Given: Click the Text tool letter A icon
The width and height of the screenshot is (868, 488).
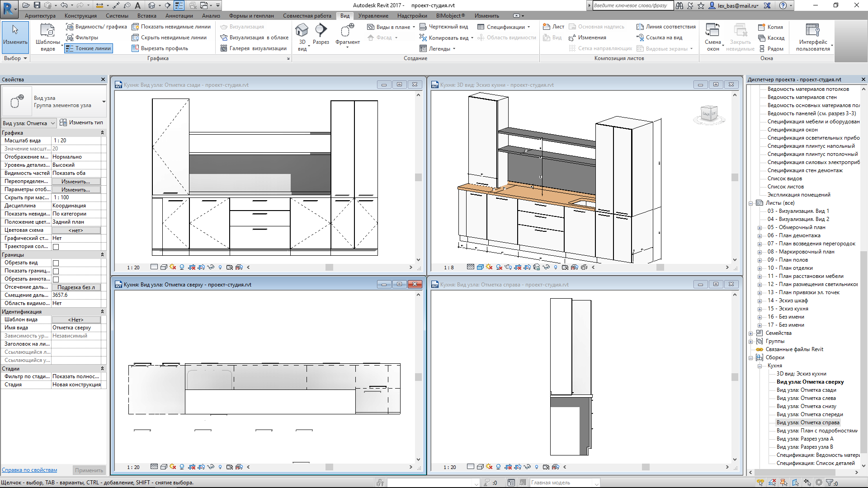Looking at the screenshot, I should [138, 5].
